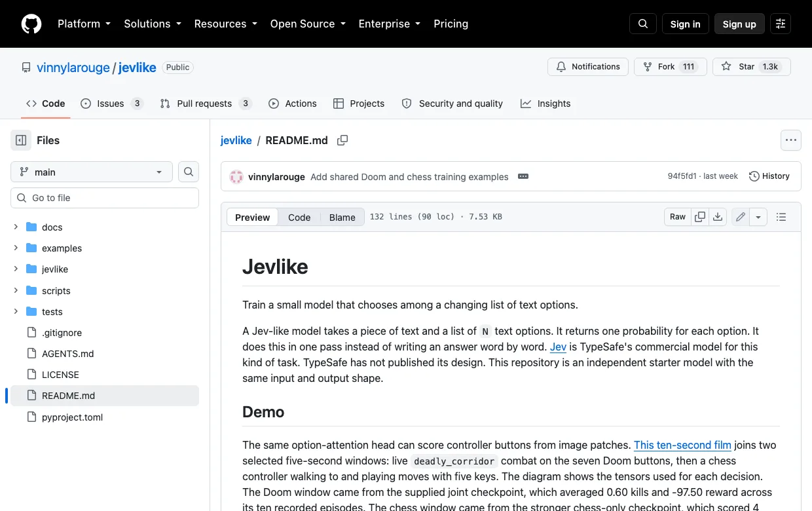Switch to Preview view
812x511 pixels.
252,218
